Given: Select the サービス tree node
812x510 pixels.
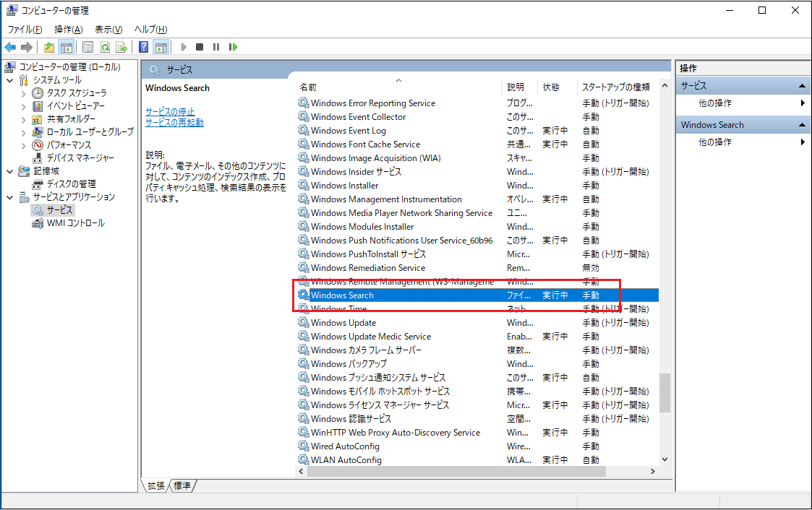Looking at the screenshot, I should tap(59, 210).
